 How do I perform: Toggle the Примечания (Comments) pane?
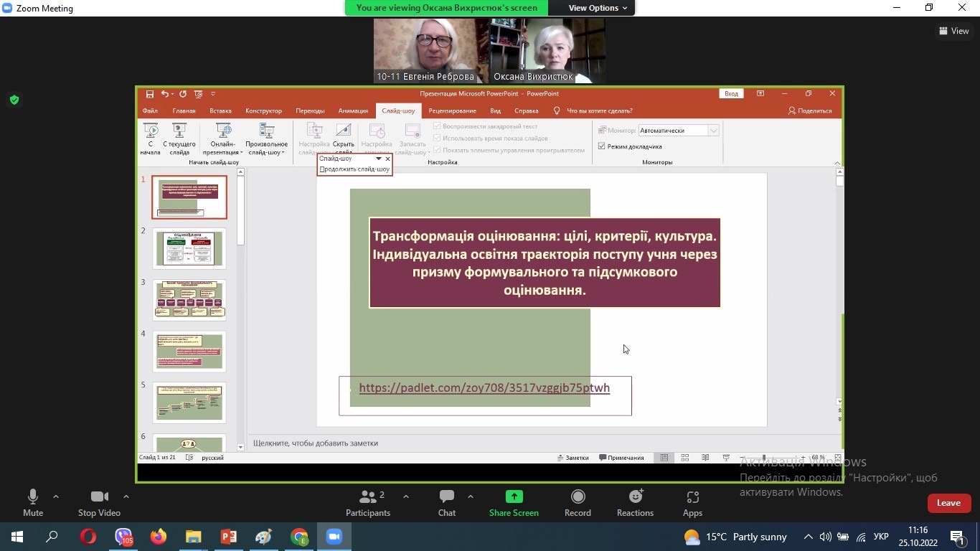(x=621, y=458)
